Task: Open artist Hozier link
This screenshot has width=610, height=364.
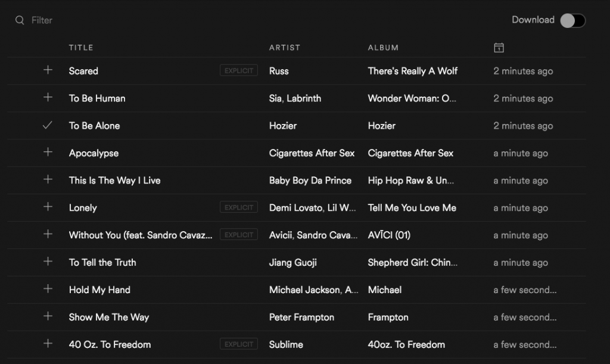Action: pos(283,126)
